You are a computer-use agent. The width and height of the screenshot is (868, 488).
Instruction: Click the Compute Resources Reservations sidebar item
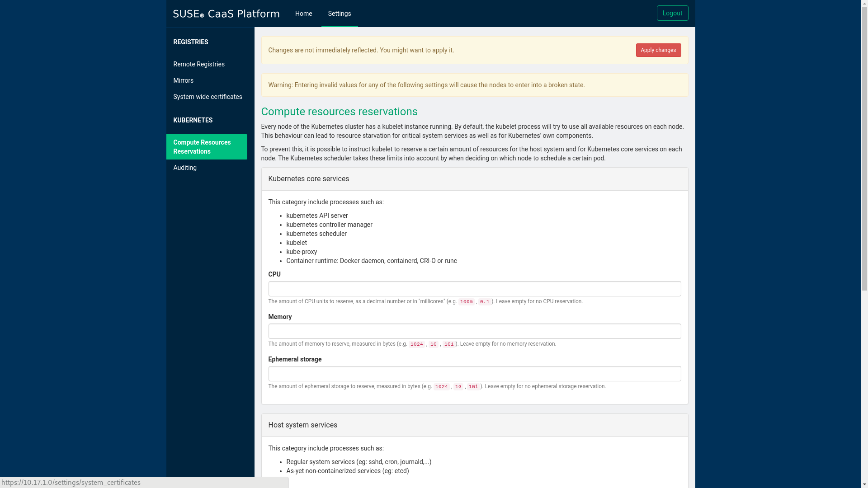tap(207, 146)
